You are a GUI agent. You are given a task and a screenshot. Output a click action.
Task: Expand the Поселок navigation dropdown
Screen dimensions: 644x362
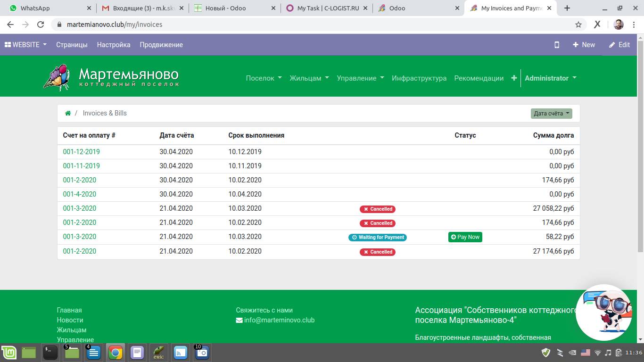click(x=264, y=78)
